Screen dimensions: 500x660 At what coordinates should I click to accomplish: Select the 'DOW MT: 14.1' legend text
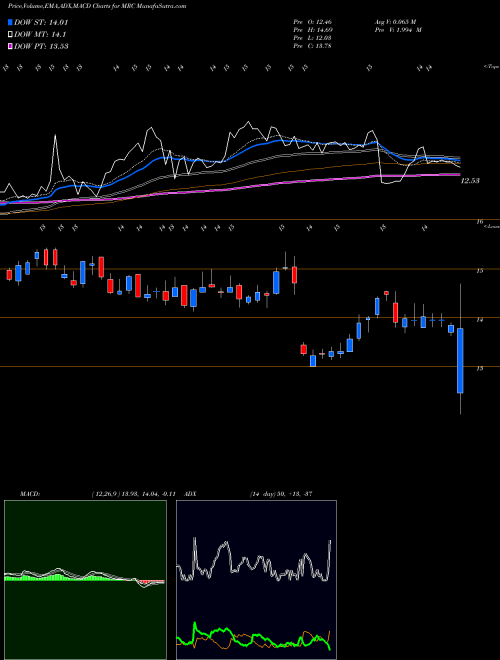(x=40, y=35)
